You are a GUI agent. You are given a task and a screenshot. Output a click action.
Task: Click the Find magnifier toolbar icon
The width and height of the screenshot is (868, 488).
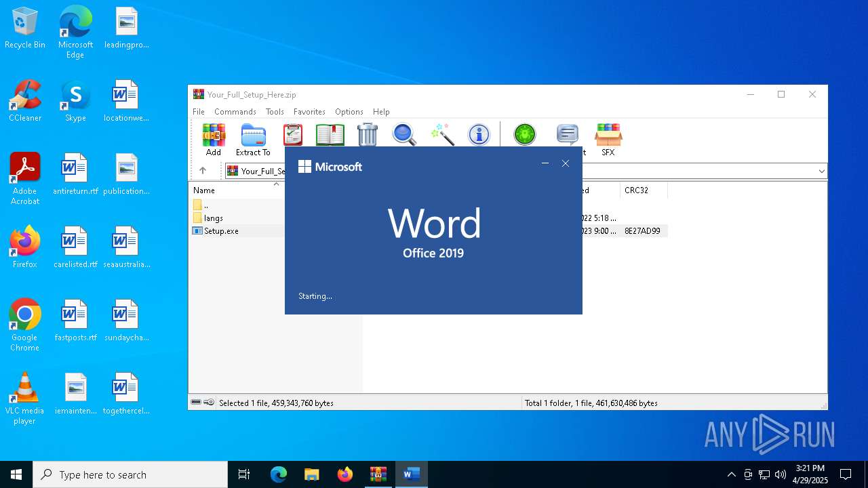click(x=404, y=134)
